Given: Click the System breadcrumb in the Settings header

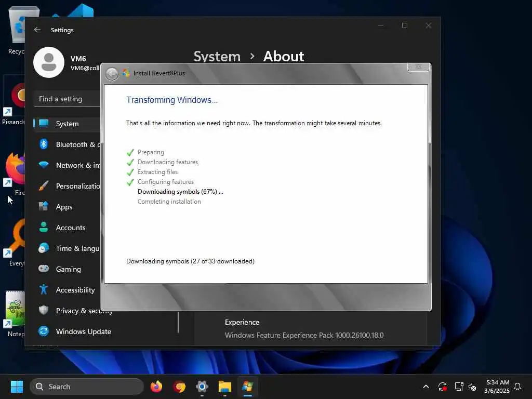Looking at the screenshot, I should click(217, 56).
